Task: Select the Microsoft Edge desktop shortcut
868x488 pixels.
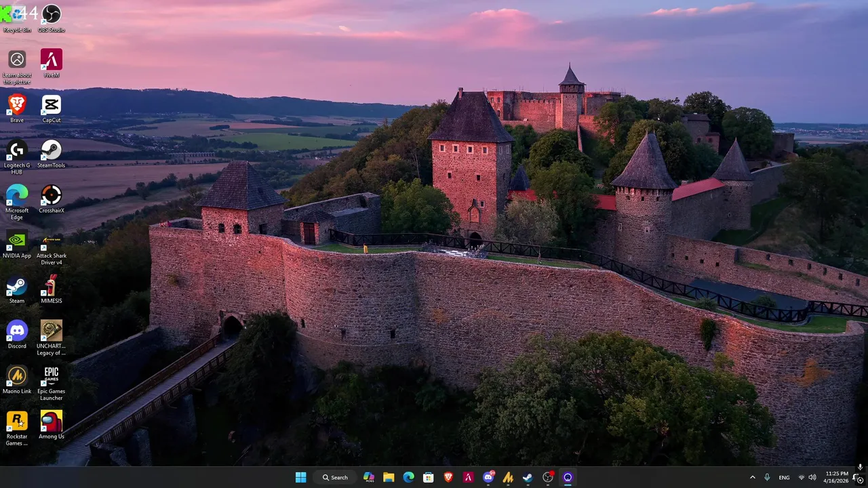Action: pos(17,203)
